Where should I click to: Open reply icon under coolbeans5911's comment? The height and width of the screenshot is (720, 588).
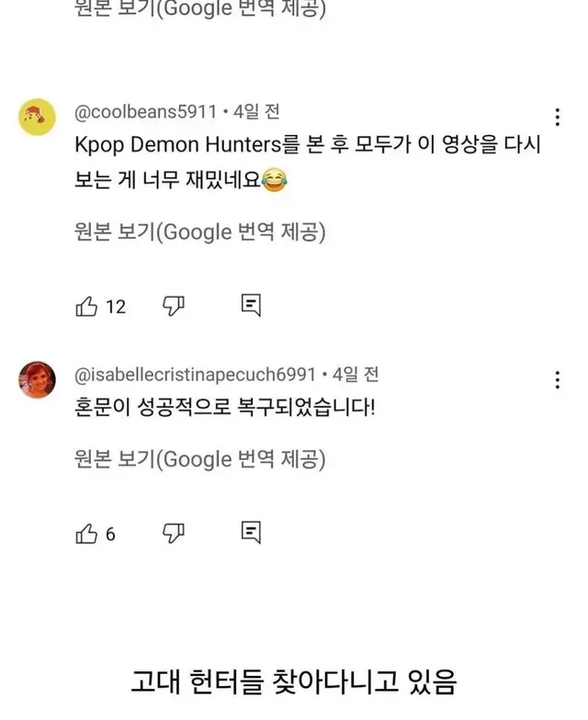point(251,306)
